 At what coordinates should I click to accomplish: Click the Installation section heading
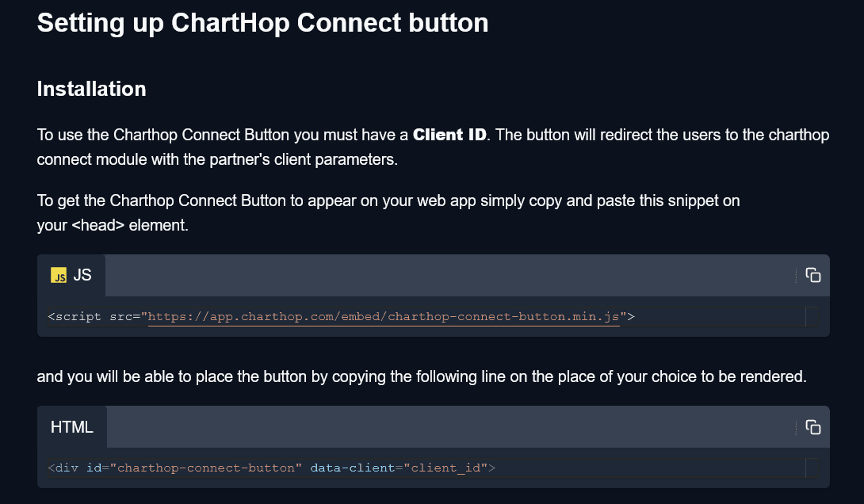tap(91, 89)
